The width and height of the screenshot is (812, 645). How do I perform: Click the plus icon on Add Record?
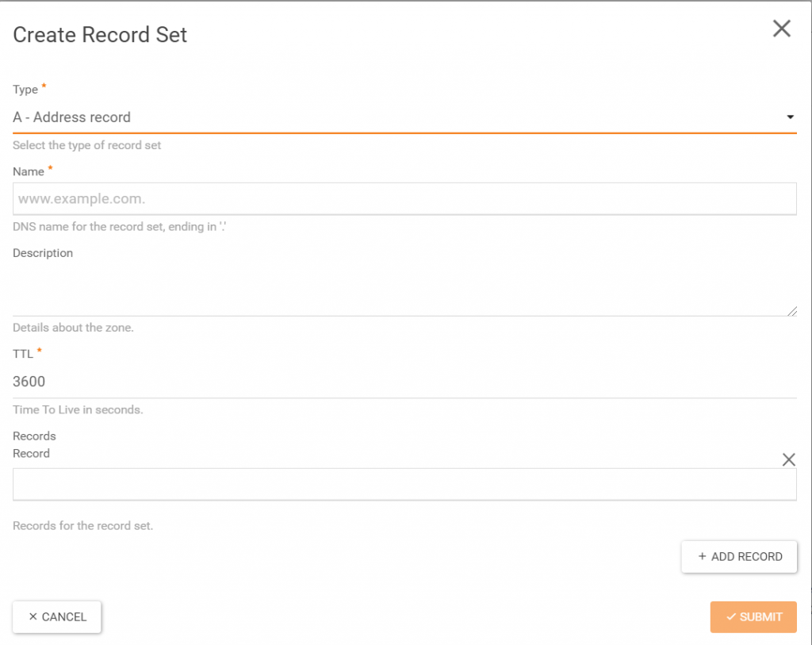click(702, 557)
